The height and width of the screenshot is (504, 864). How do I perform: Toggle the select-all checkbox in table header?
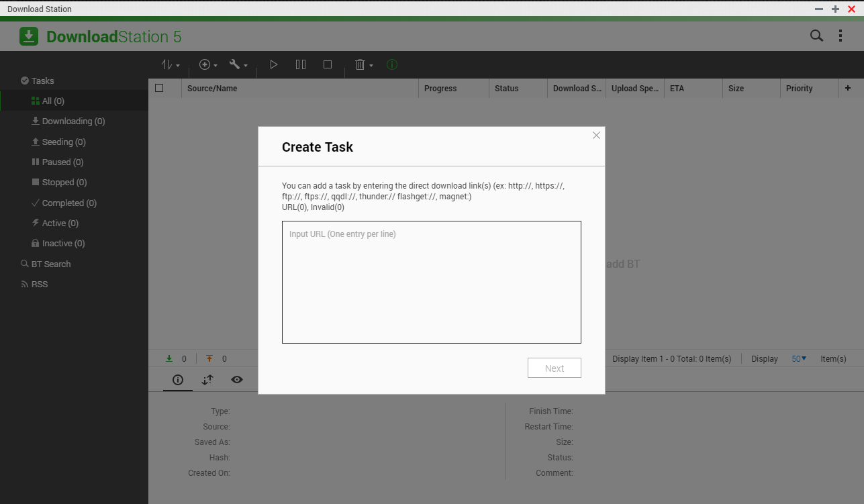(159, 88)
